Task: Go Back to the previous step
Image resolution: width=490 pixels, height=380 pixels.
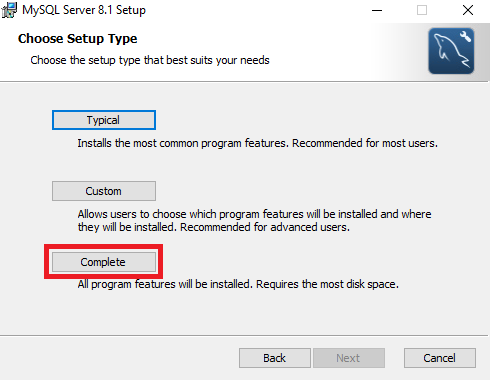Action: (x=275, y=358)
